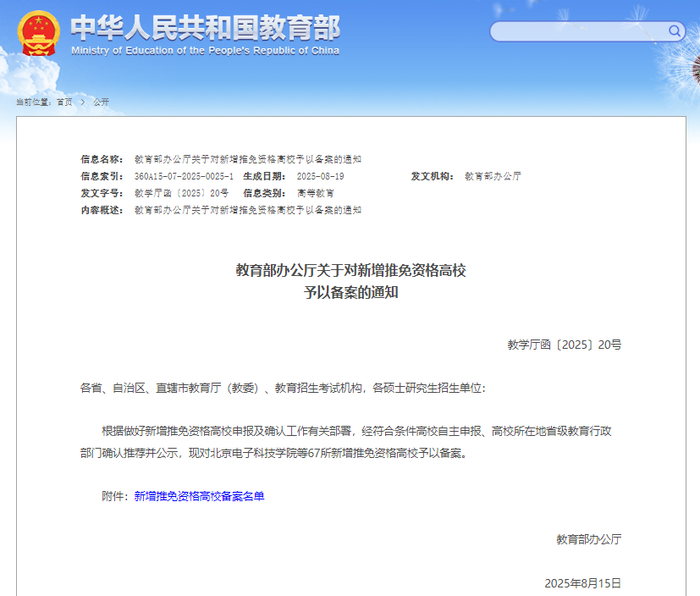Click the 发文机构 value 教育部办公厅
The width and height of the screenshot is (700, 596).
492,176
